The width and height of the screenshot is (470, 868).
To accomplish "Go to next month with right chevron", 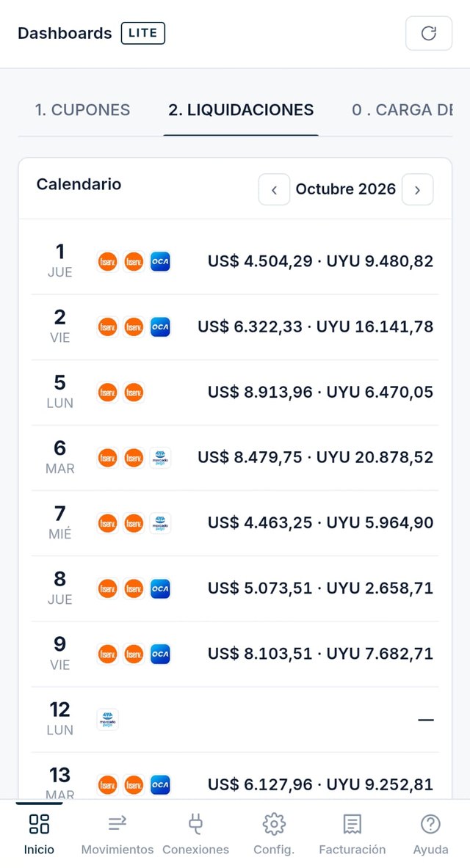I will [417, 189].
